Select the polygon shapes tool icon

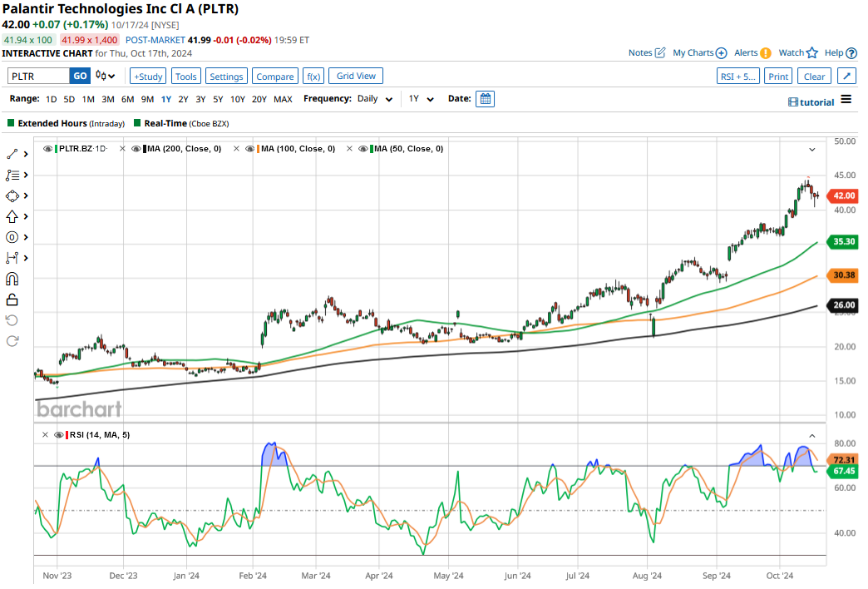click(x=12, y=196)
